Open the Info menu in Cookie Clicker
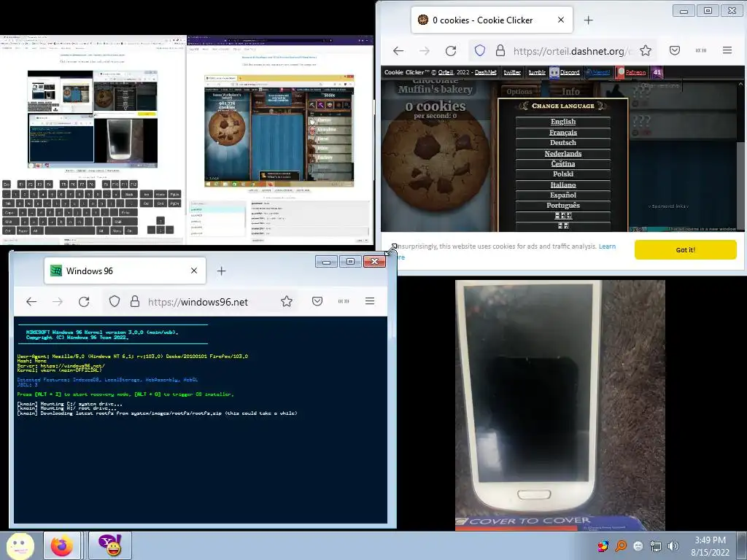The width and height of the screenshot is (747, 560). coord(570,91)
